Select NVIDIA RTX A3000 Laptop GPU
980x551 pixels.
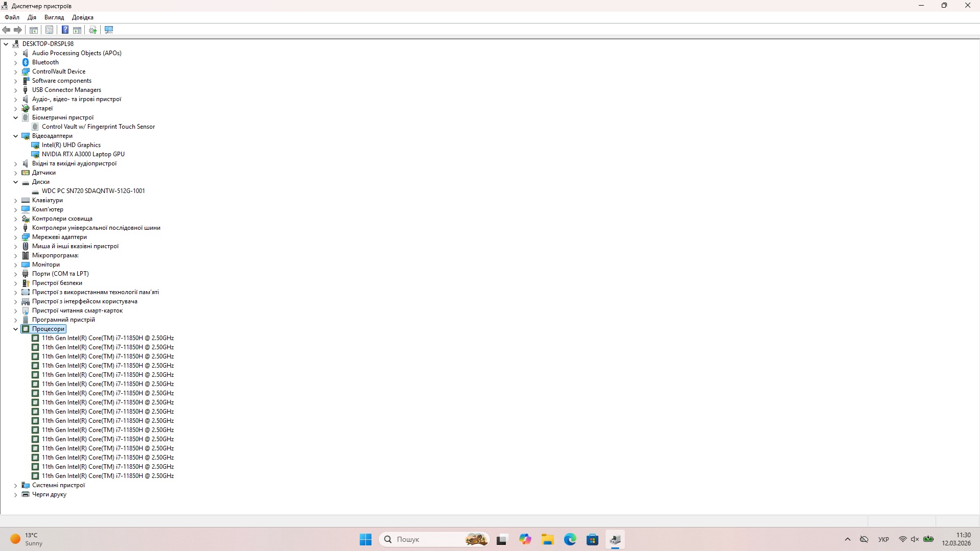pos(83,154)
